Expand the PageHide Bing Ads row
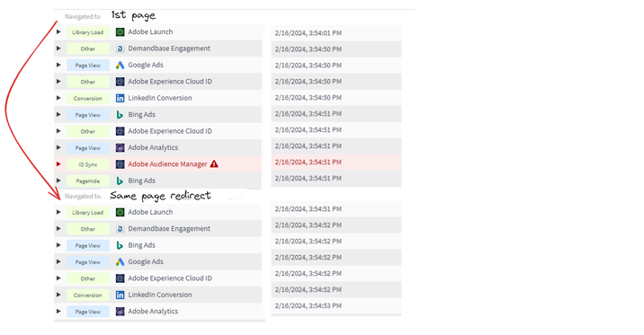The image size is (644, 335). [x=58, y=181]
